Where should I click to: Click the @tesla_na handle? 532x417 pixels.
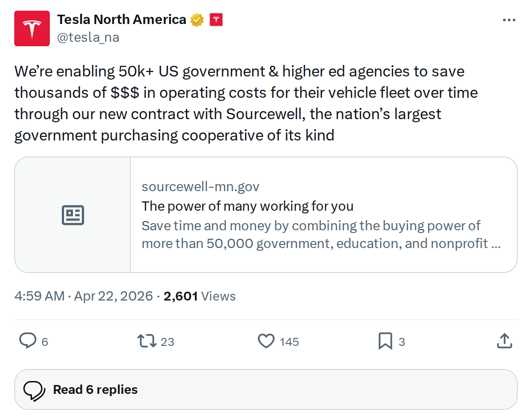[x=88, y=37]
